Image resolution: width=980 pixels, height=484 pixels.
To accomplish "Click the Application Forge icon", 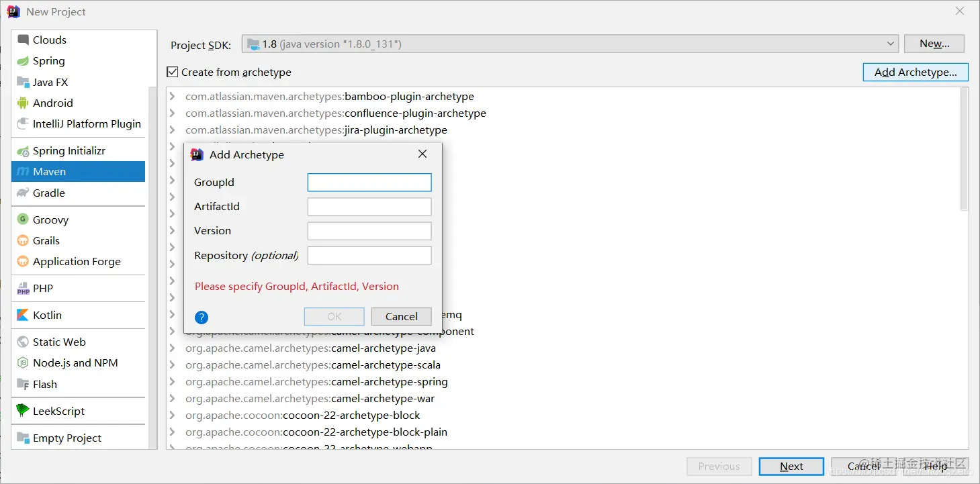I will point(23,261).
